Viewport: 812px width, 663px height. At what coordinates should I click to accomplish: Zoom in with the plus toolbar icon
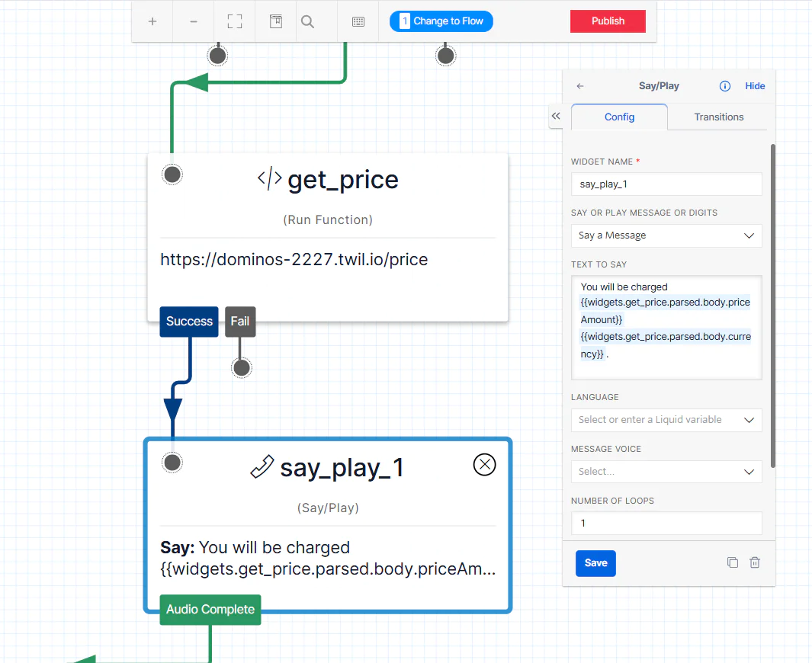[x=152, y=22]
